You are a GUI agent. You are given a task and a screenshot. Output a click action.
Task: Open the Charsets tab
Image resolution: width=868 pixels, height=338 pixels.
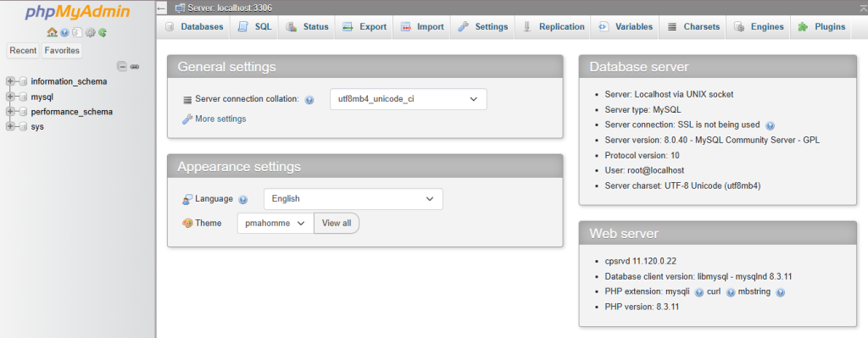pyautogui.click(x=693, y=26)
